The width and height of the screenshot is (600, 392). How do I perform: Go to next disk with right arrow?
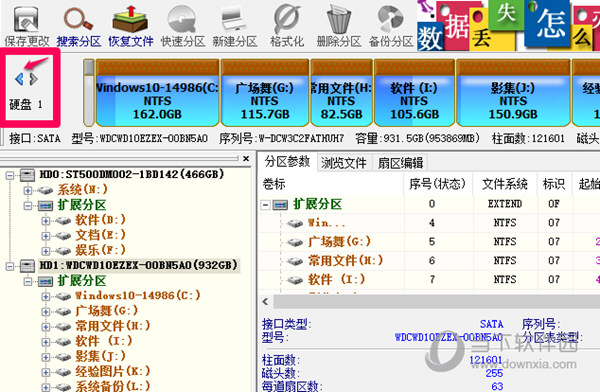click(34, 79)
